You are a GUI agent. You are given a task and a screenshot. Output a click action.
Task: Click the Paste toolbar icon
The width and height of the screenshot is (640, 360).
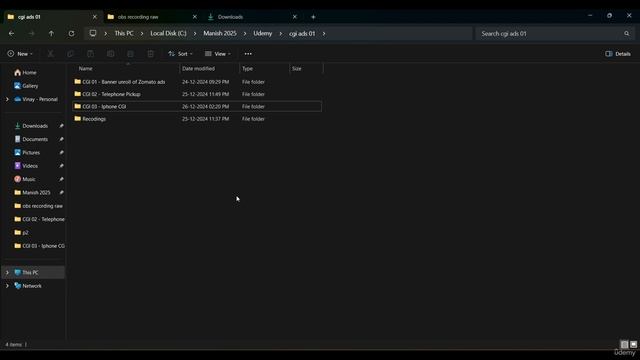[x=91, y=54]
